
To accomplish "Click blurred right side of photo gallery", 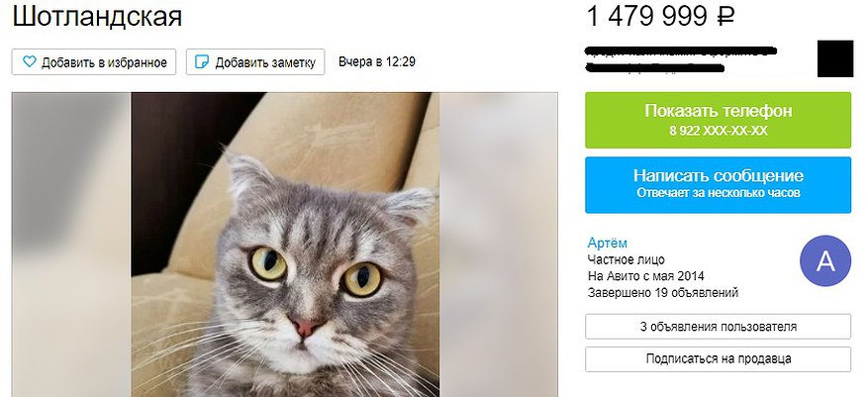I will [498, 245].
